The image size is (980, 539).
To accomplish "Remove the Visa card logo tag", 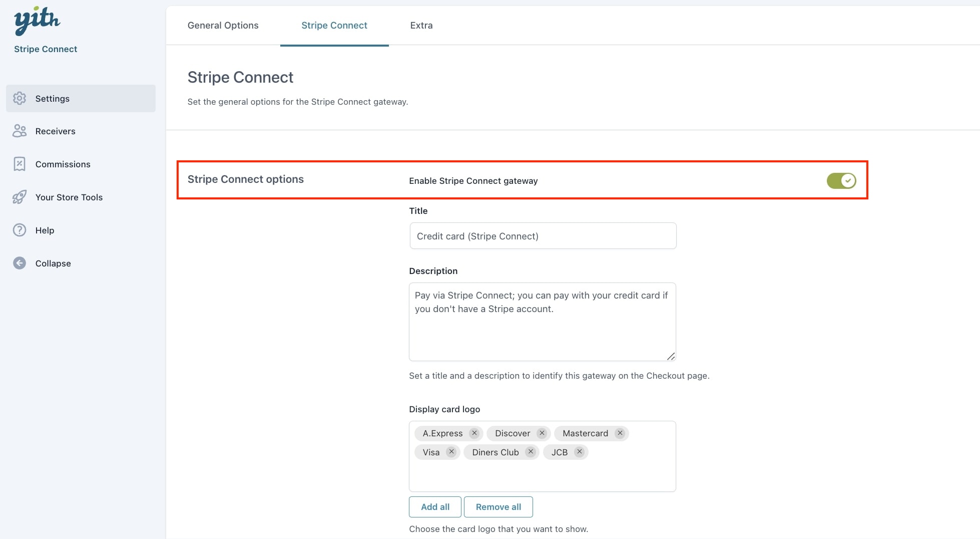I will click(x=451, y=452).
